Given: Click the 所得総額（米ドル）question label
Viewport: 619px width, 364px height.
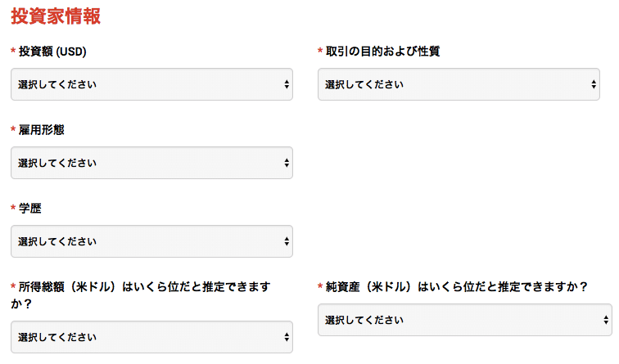Looking at the screenshot, I should click(141, 295).
